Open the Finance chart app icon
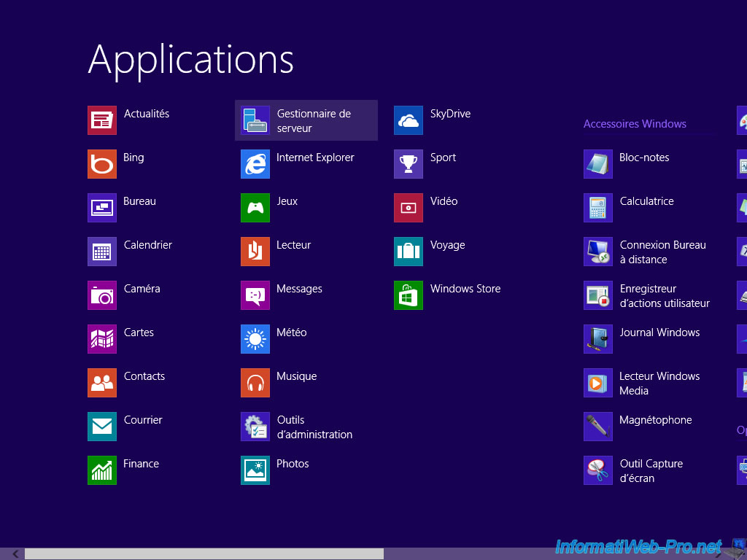 [x=102, y=470]
